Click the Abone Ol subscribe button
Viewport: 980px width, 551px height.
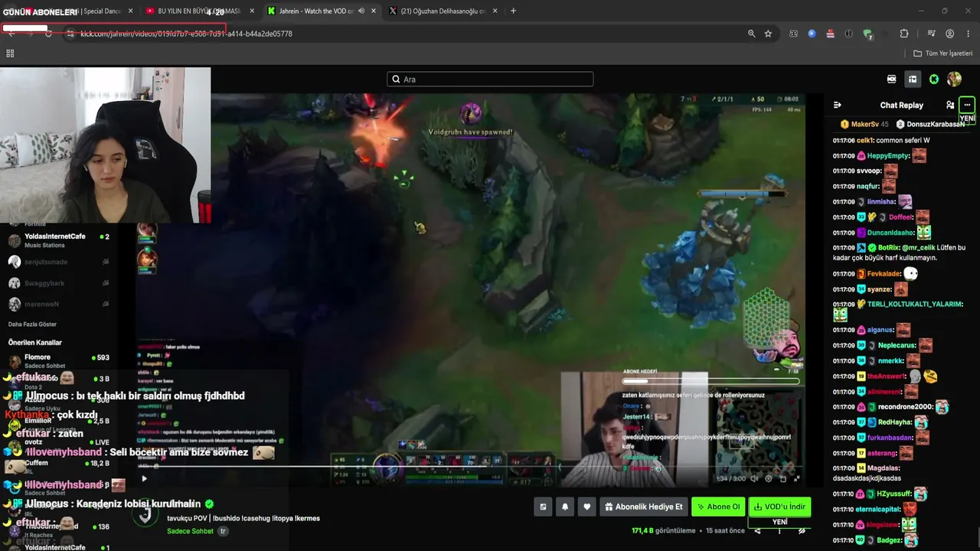[x=718, y=507]
